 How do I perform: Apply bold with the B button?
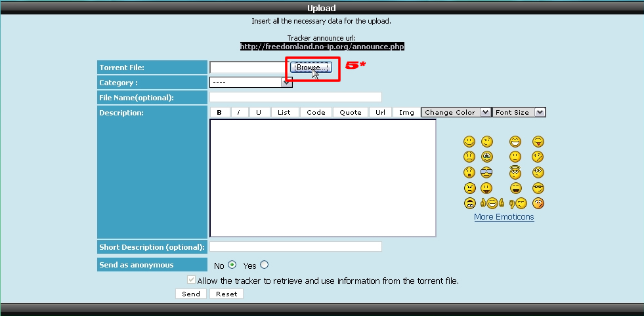point(219,112)
